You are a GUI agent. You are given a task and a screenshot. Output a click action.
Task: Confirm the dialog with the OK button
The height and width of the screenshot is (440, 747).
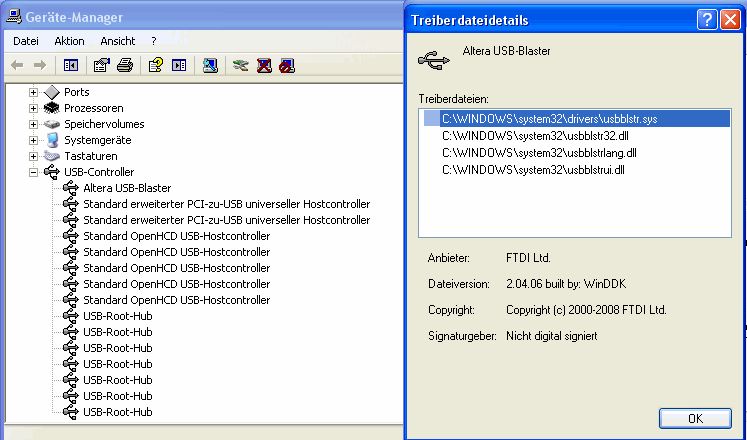695,418
